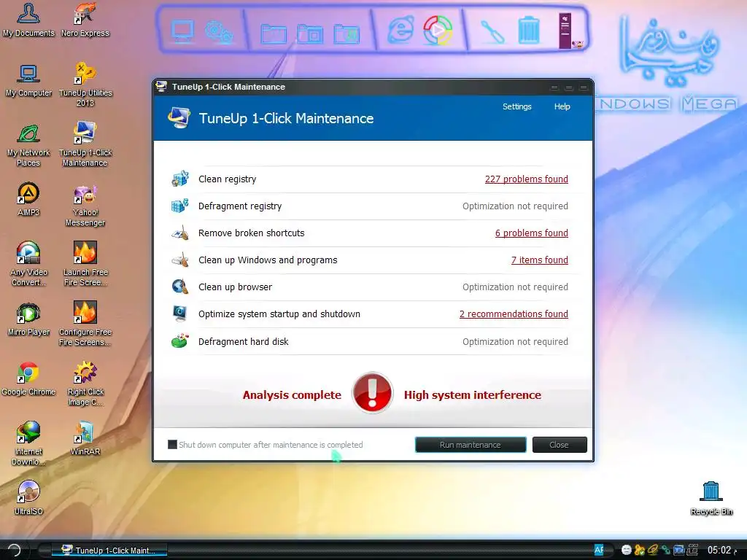Click the Clean registry row icon
Screen dimensions: 747x560
click(x=180, y=179)
